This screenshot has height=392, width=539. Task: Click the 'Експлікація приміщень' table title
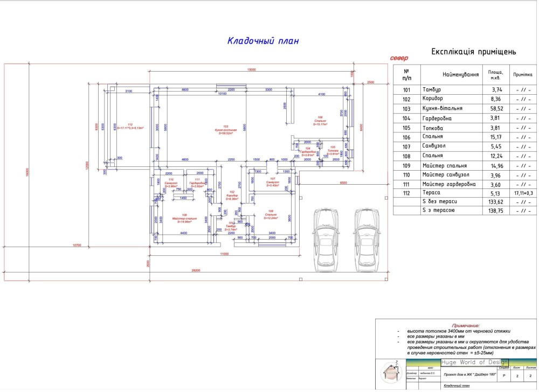click(x=474, y=52)
